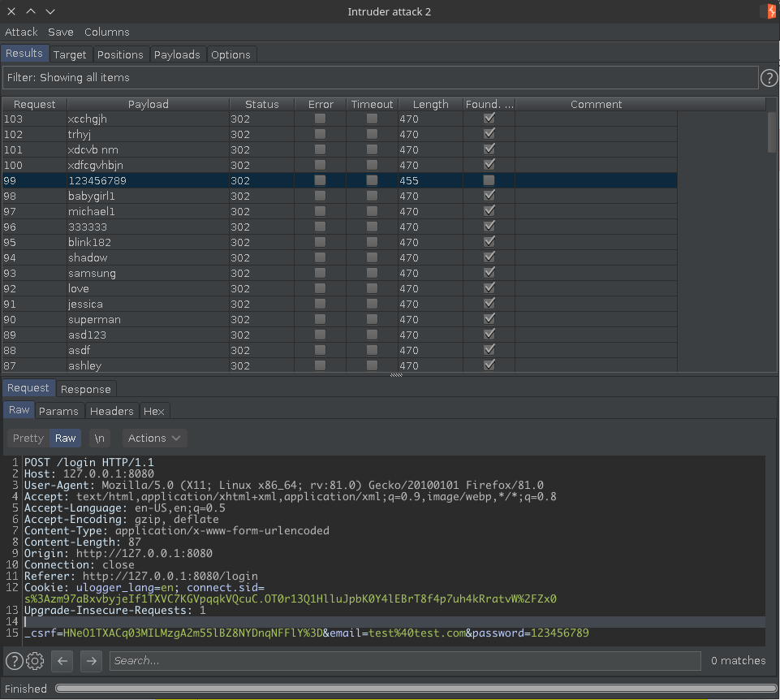
Task: Click the pane splitter handle below results table
Action: coord(396,375)
